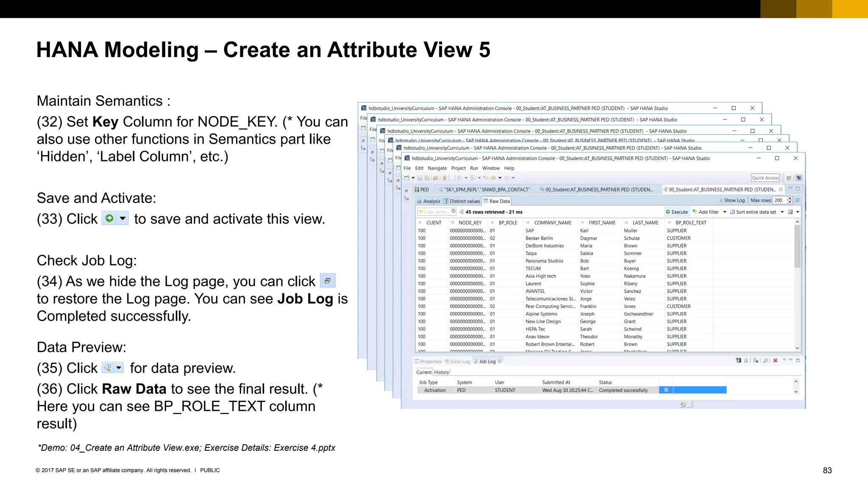The width and height of the screenshot is (868, 488).
Task: Click the red X icon in Job Log toolbar
Action: click(775, 360)
